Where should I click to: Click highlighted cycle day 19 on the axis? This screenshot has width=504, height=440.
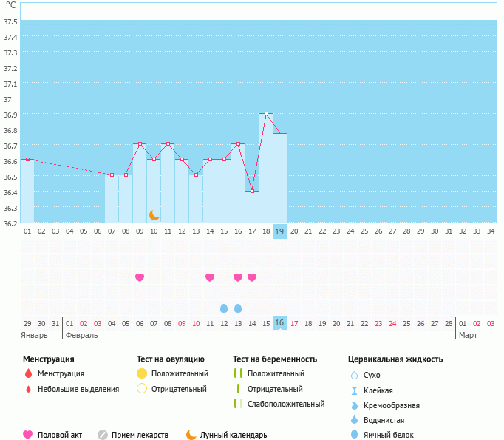click(x=279, y=231)
